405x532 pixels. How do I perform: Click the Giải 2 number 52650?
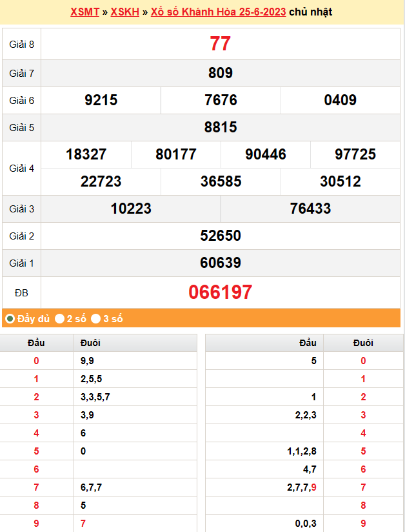pyautogui.click(x=220, y=236)
